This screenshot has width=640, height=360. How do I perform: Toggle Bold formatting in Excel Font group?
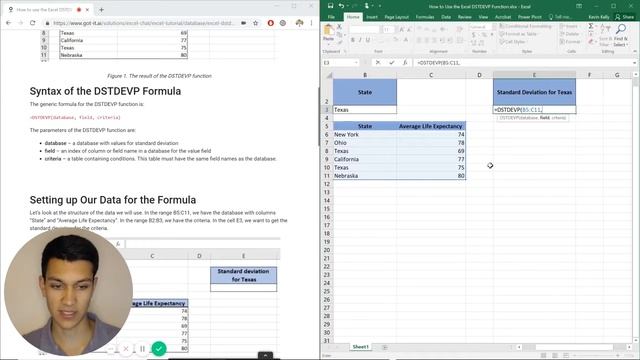point(353,40)
